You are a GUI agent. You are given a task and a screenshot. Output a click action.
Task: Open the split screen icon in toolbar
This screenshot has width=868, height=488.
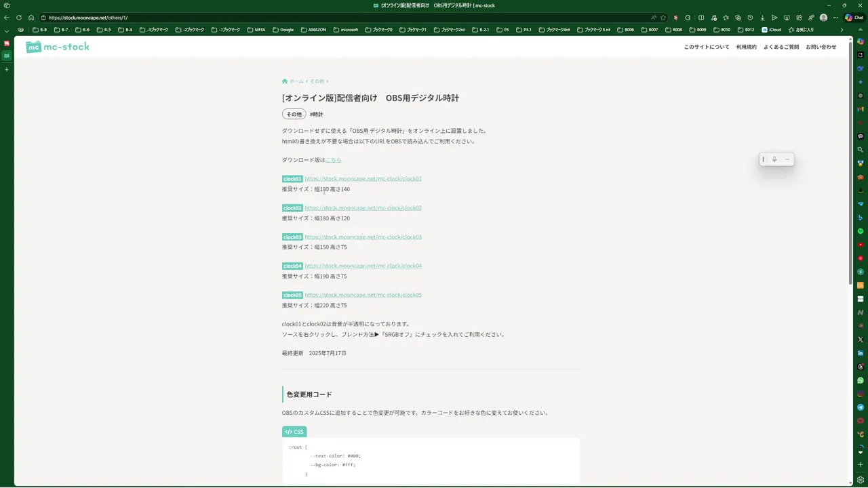click(701, 18)
